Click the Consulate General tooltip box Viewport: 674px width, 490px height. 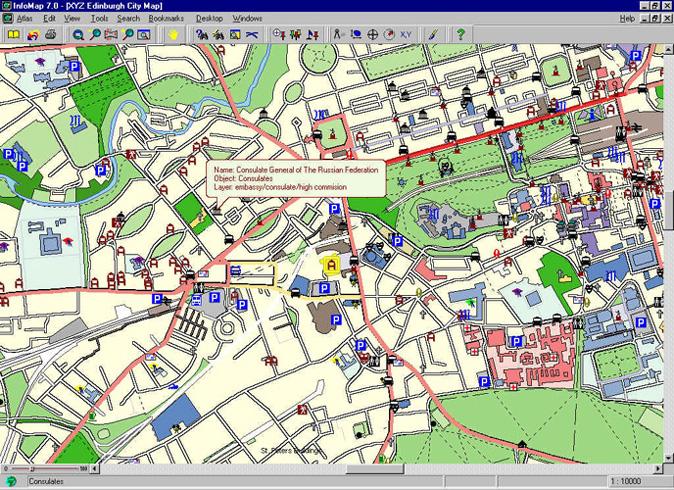pos(295,177)
